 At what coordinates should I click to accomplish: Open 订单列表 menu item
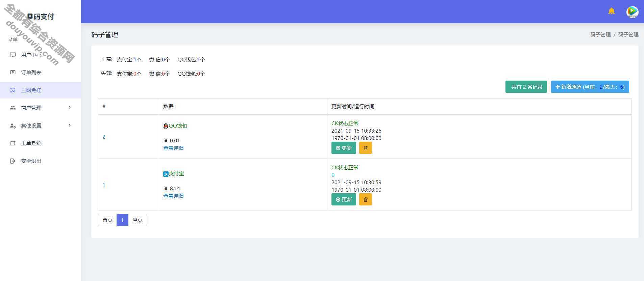pos(41,72)
